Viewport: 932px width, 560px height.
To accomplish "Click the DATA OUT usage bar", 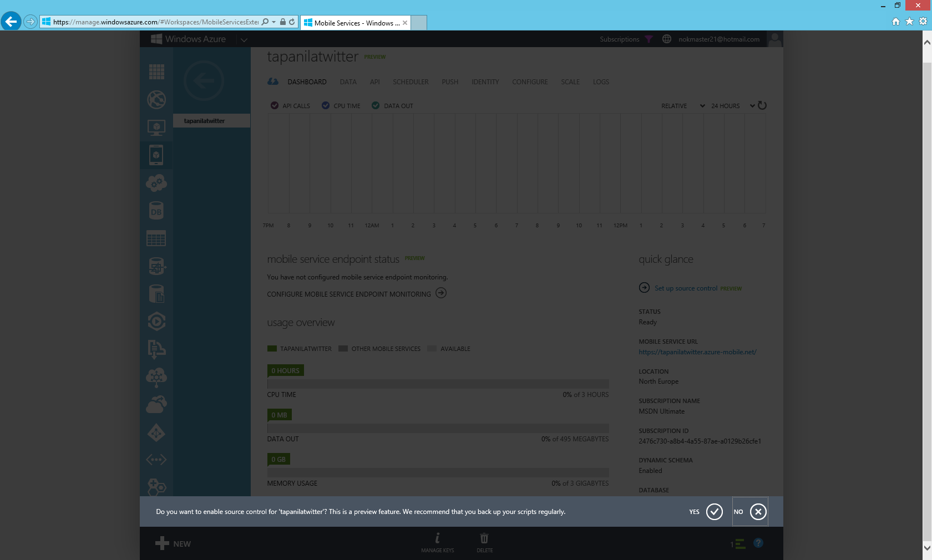I will coord(438,428).
